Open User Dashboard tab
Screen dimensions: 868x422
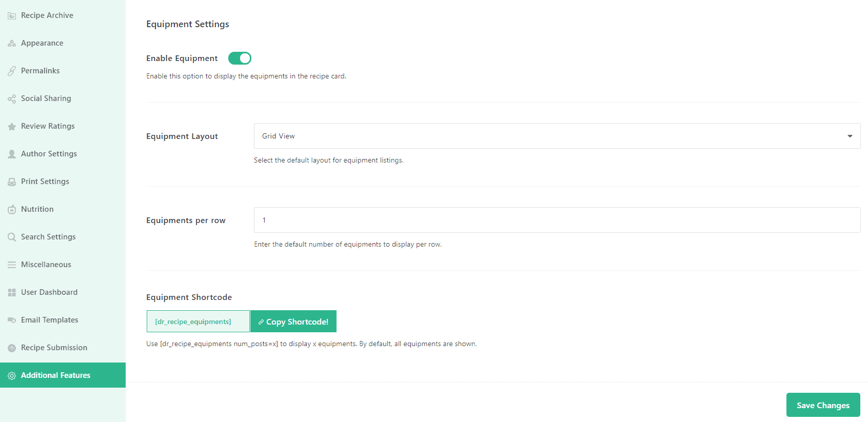pos(63,292)
